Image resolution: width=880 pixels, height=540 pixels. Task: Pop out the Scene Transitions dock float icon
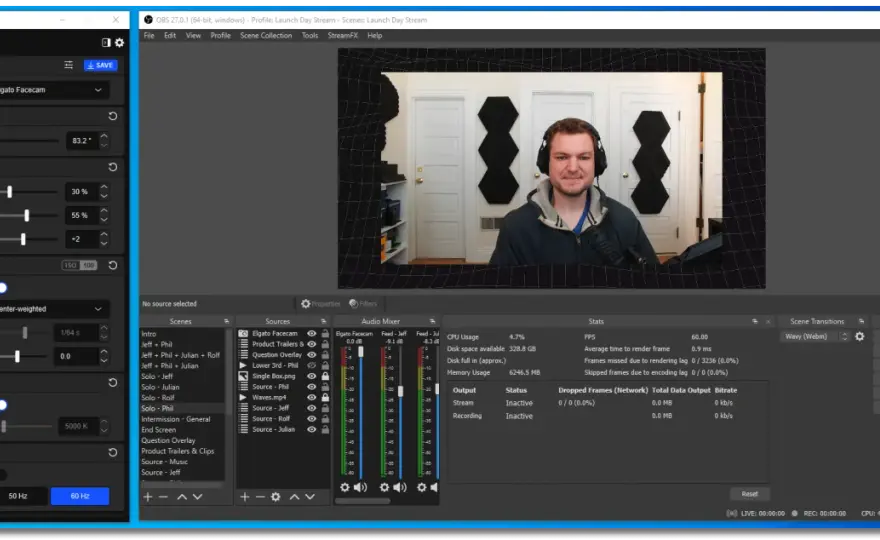click(861, 322)
